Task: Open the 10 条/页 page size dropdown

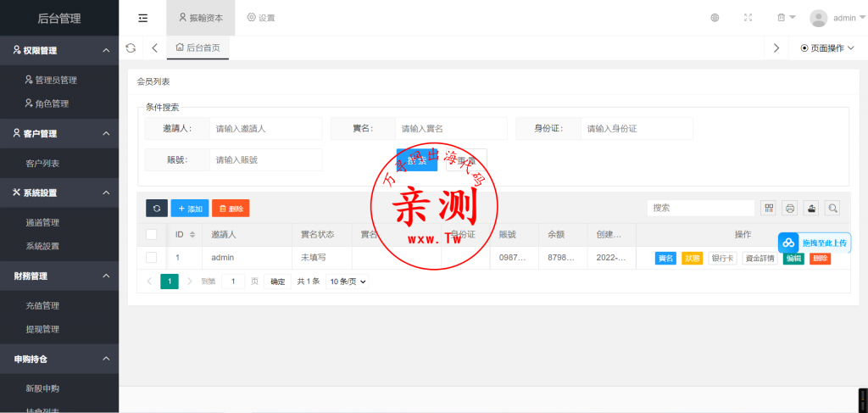Action: click(347, 282)
